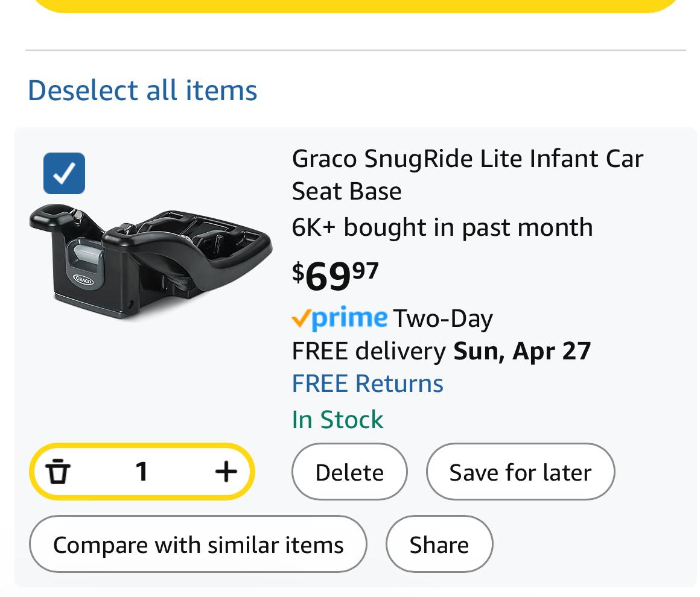Click the 6K+ bought in past month text

coord(442,227)
